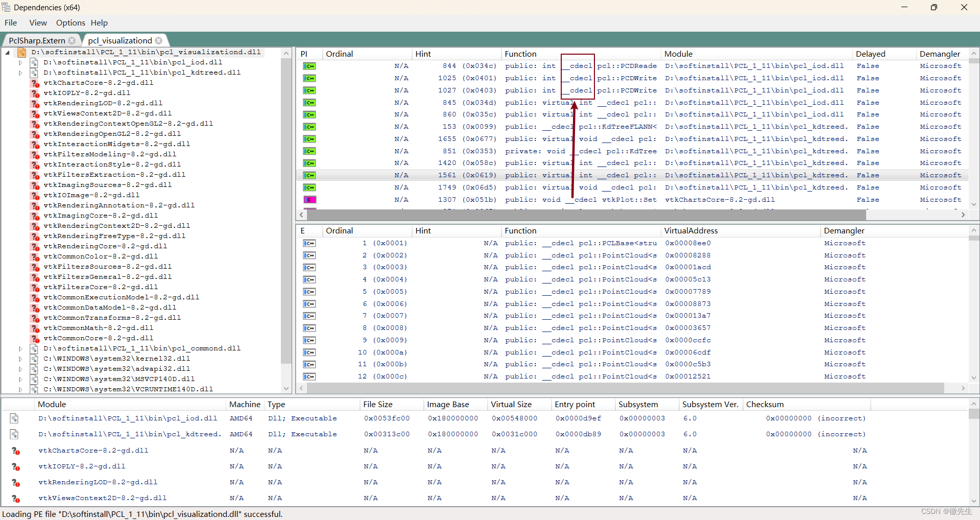
Task: Open the View menu
Action: coord(38,22)
